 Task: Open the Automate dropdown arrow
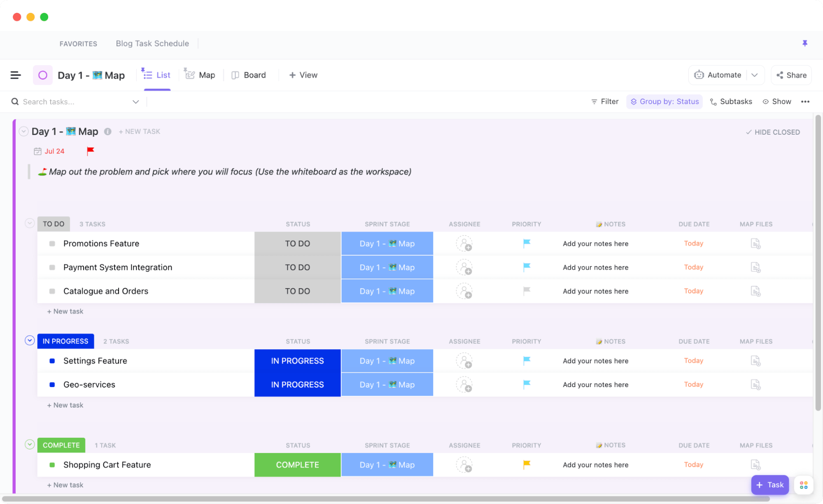[754, 75]
